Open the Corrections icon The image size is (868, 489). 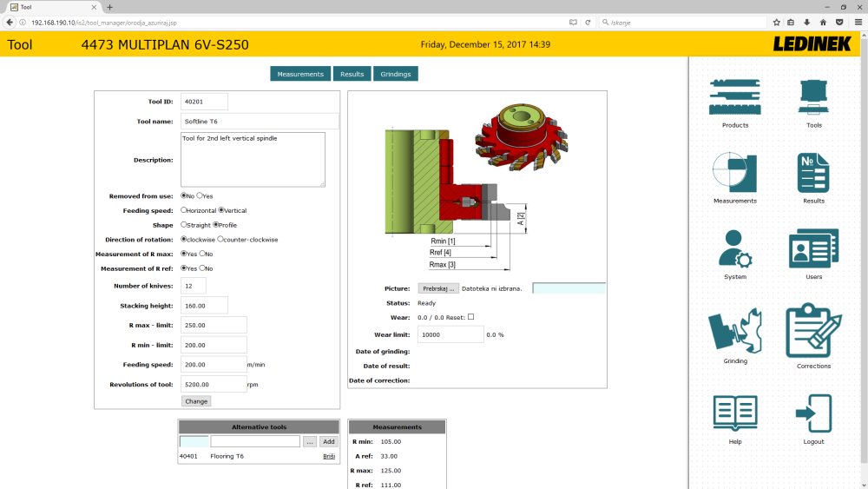coord(813,331)
